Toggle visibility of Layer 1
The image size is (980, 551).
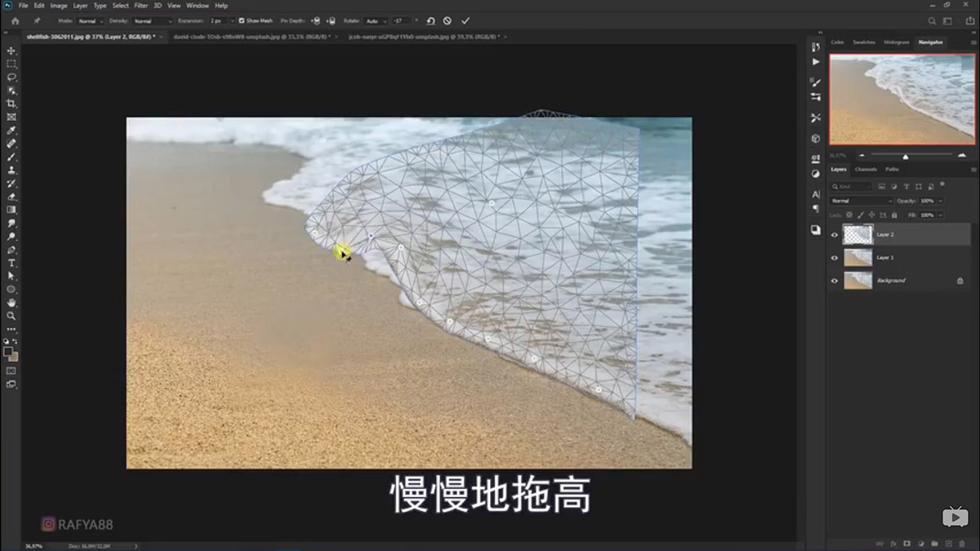coord(834,257)
